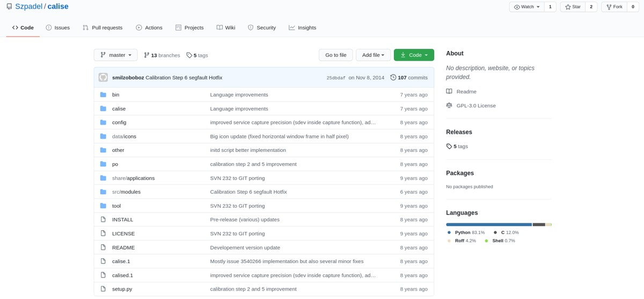
Task: Open the Watch notifications dropdown
Action: pyautogui.click(x=526, y=7)
